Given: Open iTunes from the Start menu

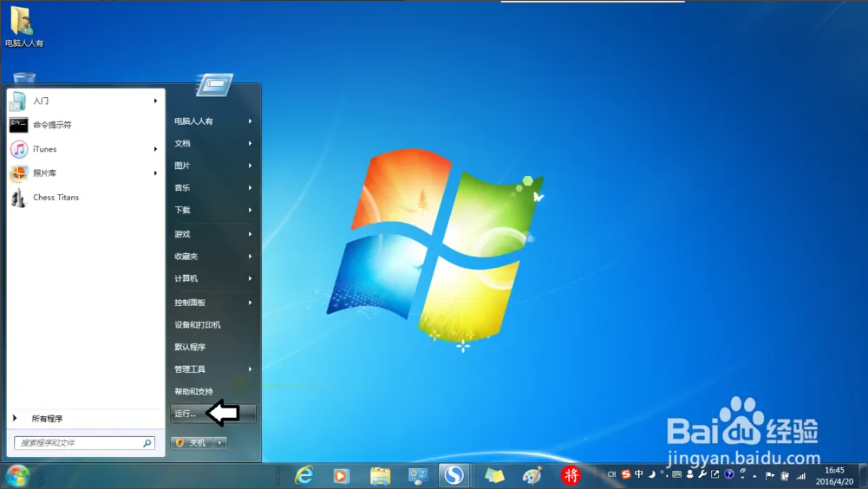Looking at the screenshot, I should click(45, 149).
